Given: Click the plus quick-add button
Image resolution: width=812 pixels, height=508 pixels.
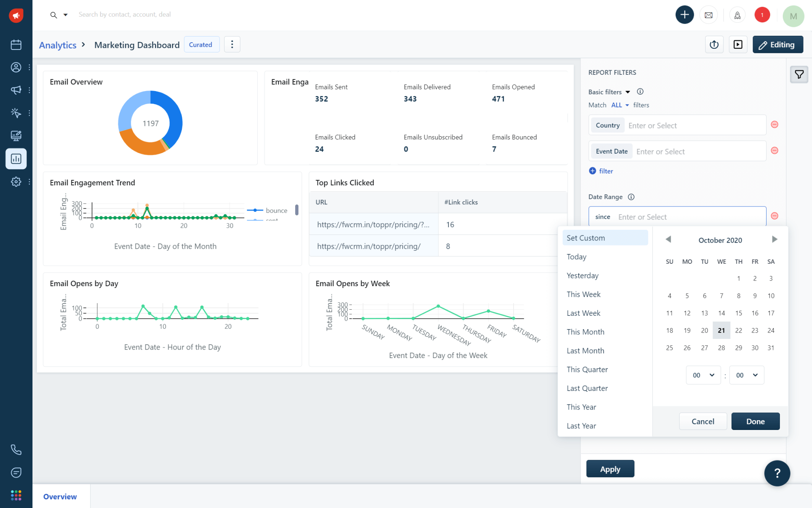Looking at the screenshot, I should pos(685,15).
